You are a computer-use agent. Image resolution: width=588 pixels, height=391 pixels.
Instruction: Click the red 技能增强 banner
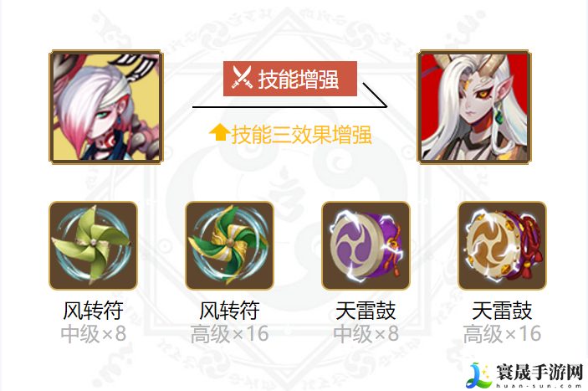290,79
